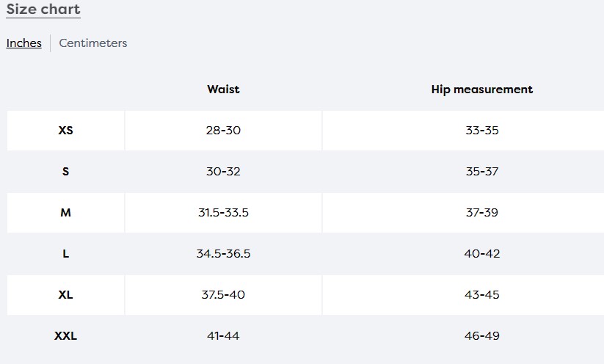Screen dimensions: 604x364
Task: Click the 28-30 waist value for XS
Action: (223, 131)
